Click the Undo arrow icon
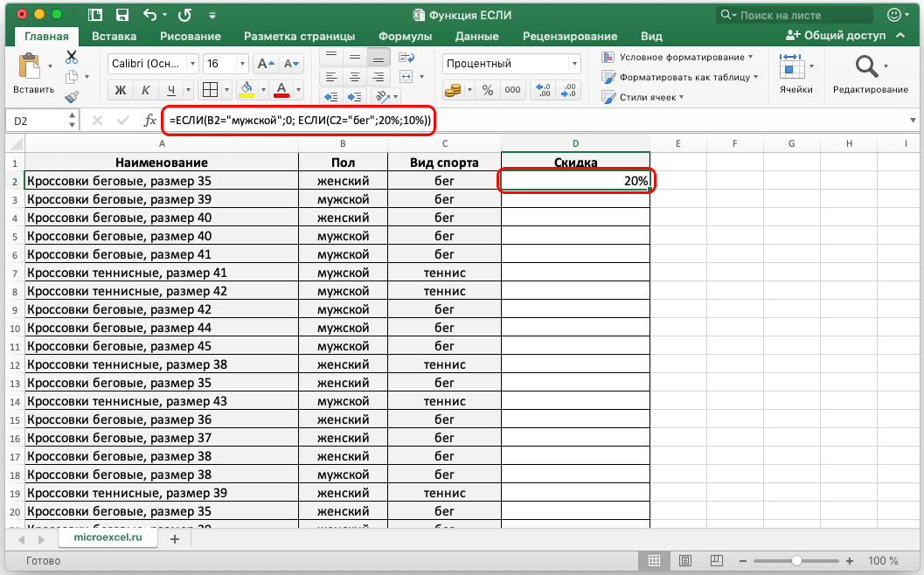 150,15
